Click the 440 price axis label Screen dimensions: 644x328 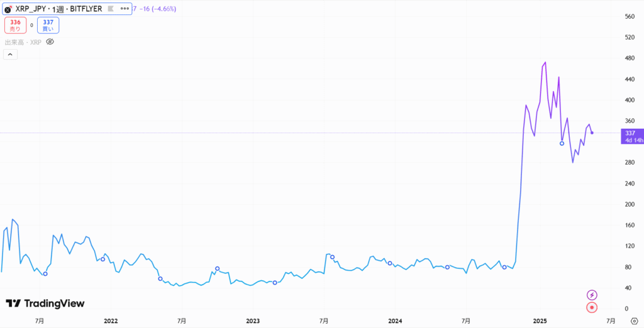click(x=629, y=79)
